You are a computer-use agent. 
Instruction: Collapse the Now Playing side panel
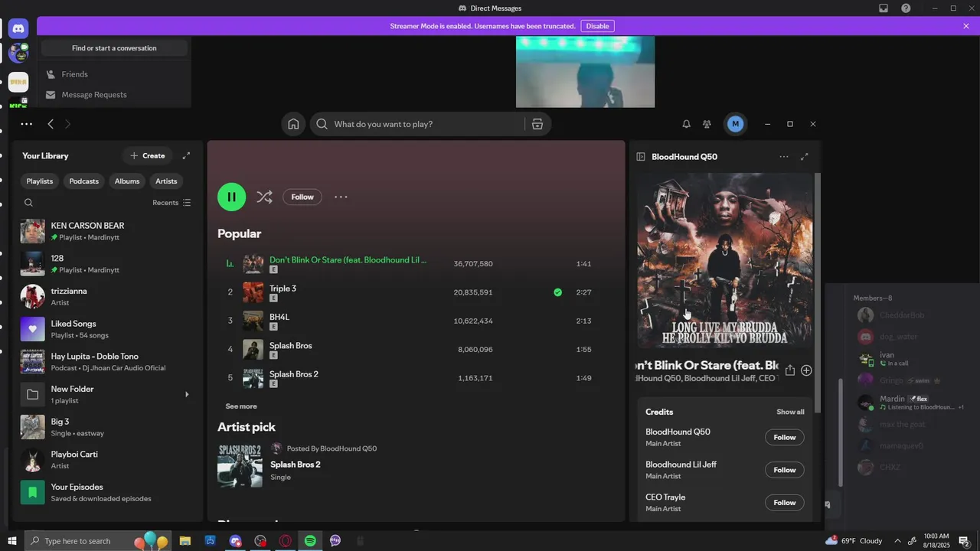click(x=641, y=156)
